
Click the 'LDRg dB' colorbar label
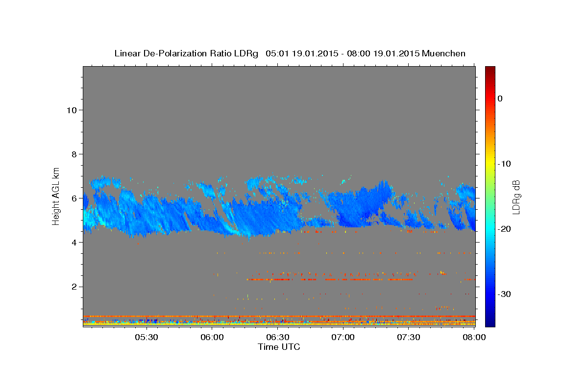coord(516,197)
